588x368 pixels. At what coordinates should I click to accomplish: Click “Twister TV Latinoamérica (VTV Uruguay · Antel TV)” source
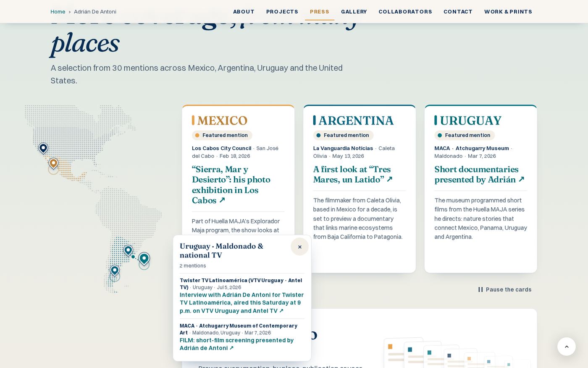[241, 284]
